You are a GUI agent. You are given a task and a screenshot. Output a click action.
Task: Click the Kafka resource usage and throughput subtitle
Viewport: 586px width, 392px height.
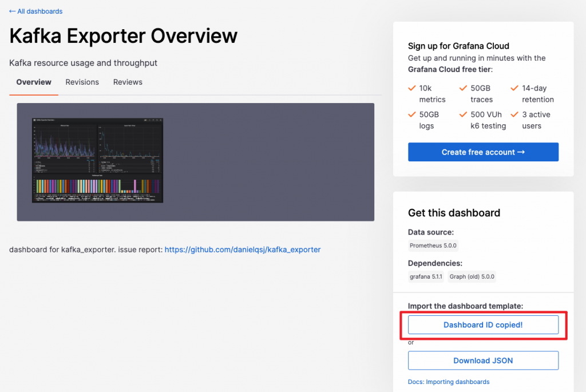pyautogui.click(x=83, y=63)
